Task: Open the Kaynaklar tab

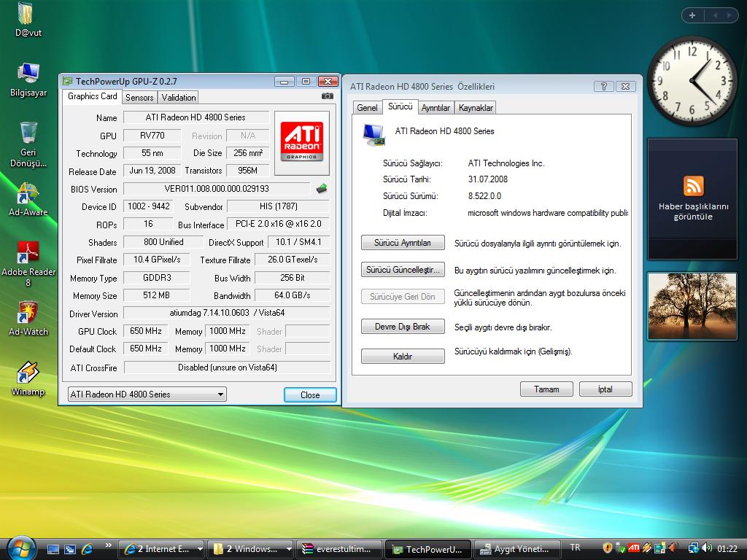Action: 476,108
